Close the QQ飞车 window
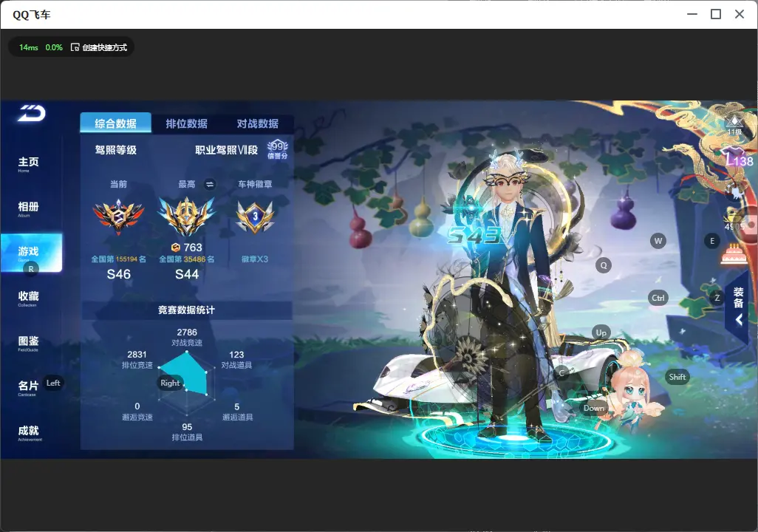 pos(740,15)
